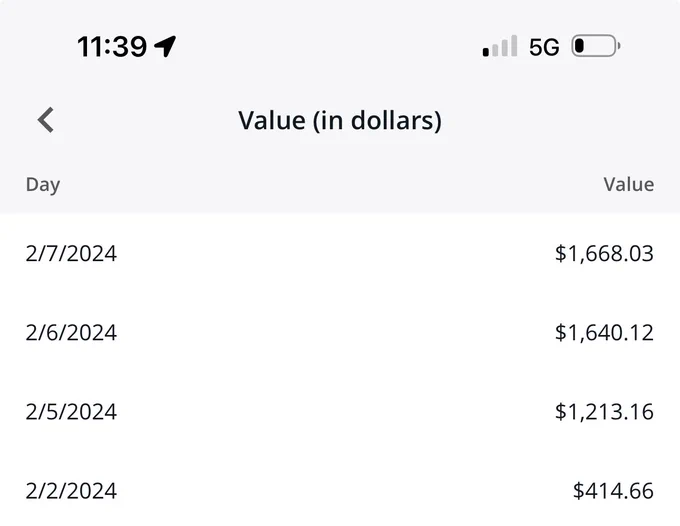The width and height of the screenshot is (680, 526).
Task: Tap the cellular signal bars icon
Action: click(x=500, y=46)
